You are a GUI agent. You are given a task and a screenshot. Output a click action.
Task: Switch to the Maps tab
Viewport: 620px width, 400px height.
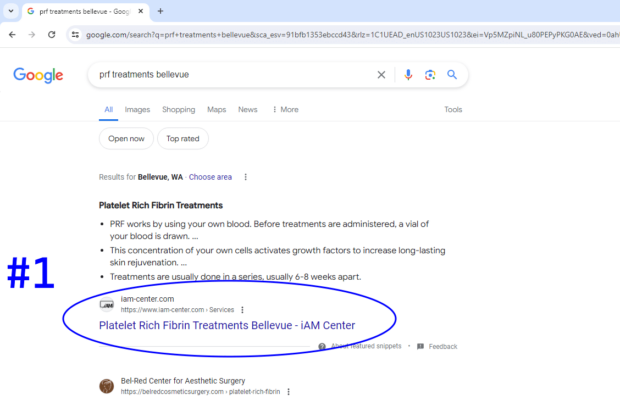[216, 109]
